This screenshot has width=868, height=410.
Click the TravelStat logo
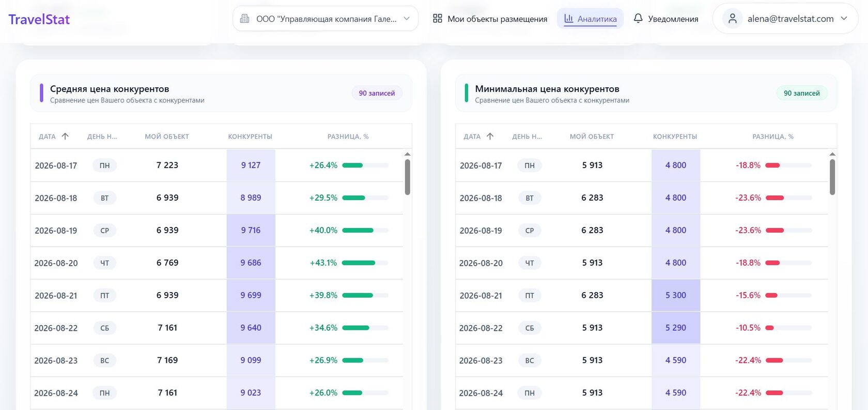click(x=39, y=19)
